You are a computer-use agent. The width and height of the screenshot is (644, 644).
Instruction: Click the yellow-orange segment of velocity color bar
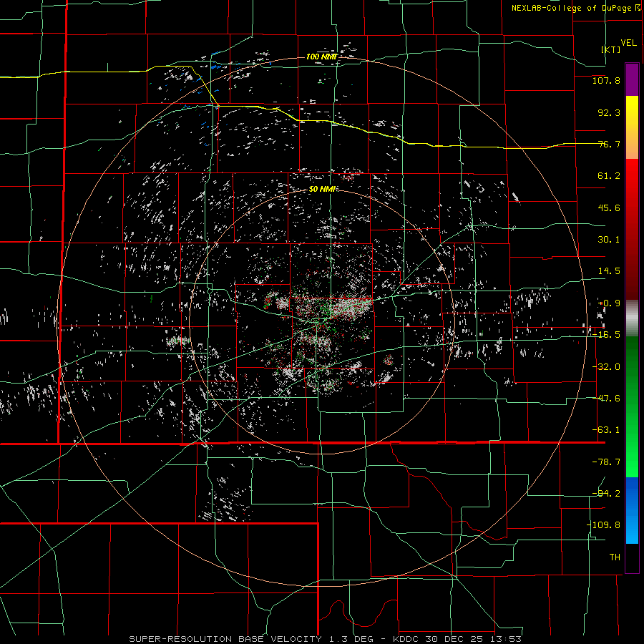pyautogui.click(x=632, y=127)
